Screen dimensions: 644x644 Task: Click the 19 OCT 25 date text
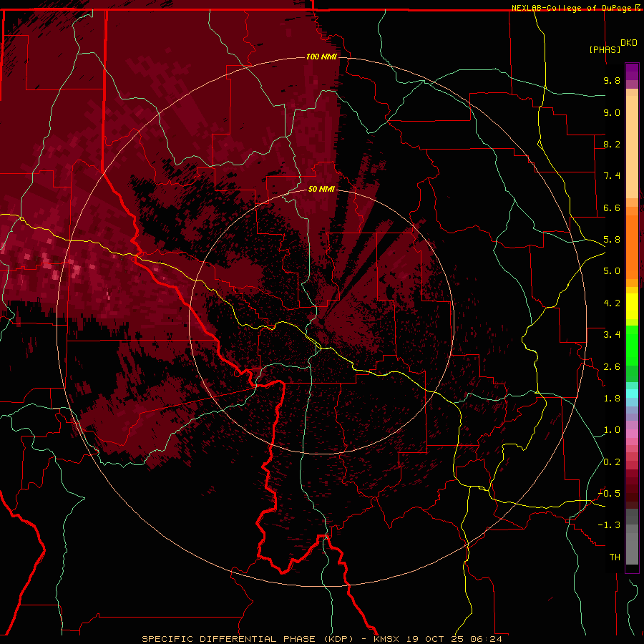pos(435,639)
